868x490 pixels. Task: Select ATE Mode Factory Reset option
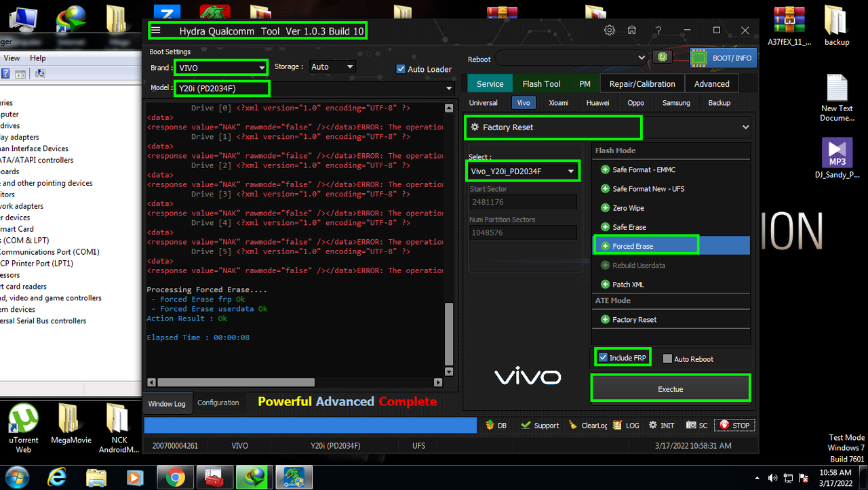(x=671, y=319)
